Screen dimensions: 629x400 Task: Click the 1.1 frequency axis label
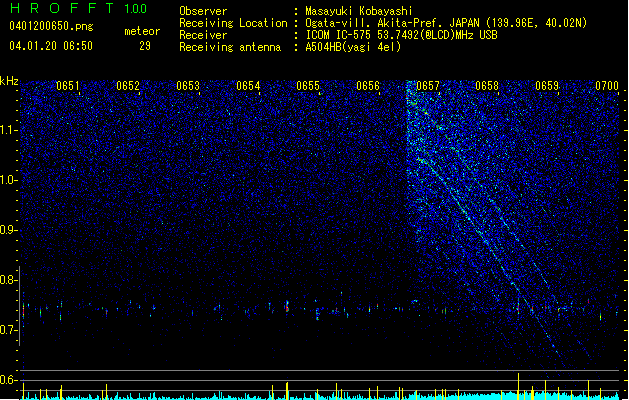coord(8,130)
